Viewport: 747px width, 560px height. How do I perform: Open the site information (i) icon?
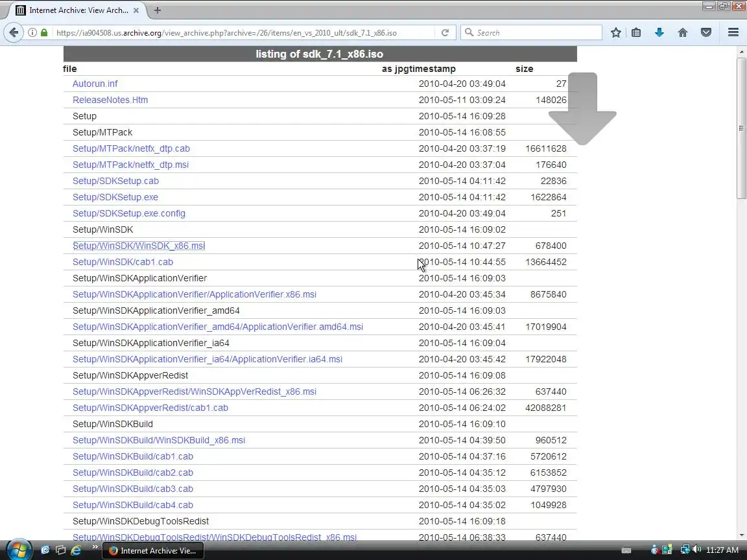tap(32, 32)
